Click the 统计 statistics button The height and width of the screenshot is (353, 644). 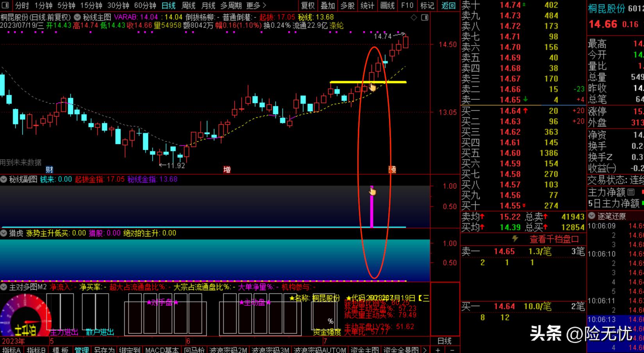click(367, 5)
